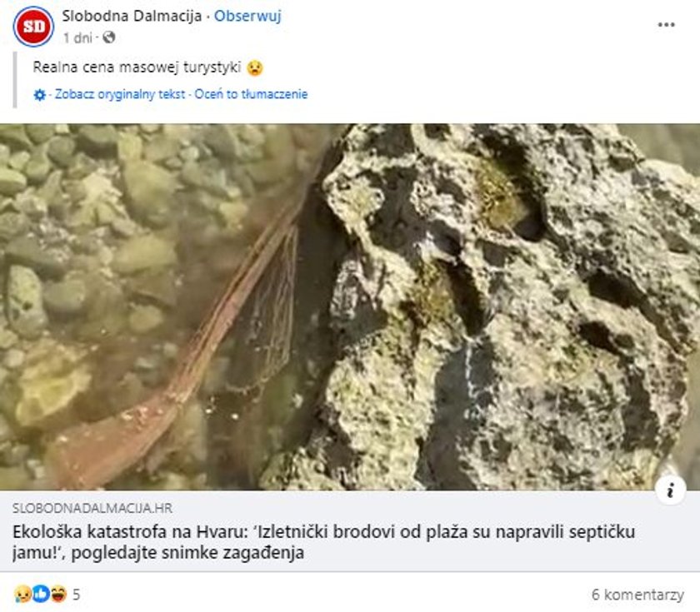Open the '1 dni' post timestamp
Viewport: 700px width, 612px height.
coord(77,38)
